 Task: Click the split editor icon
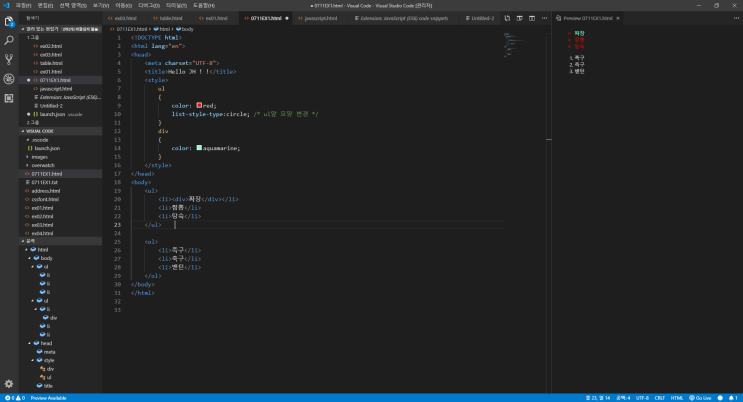click(x=532, y=18)
